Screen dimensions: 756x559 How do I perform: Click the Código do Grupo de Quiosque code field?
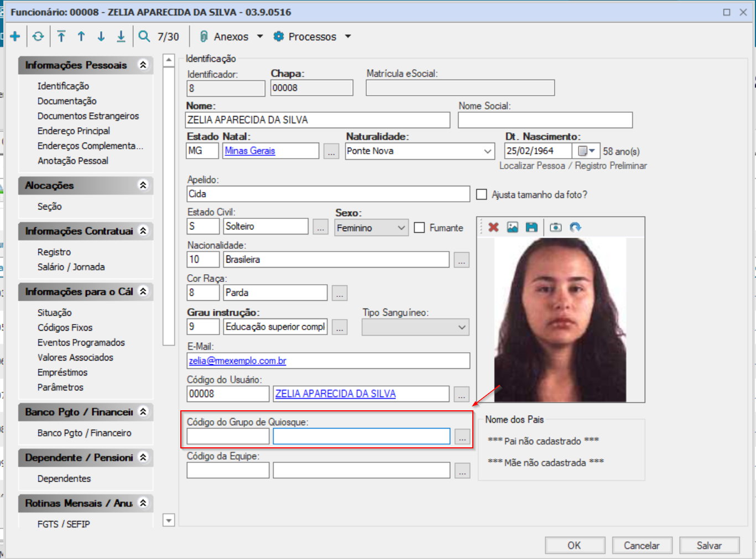228,436
